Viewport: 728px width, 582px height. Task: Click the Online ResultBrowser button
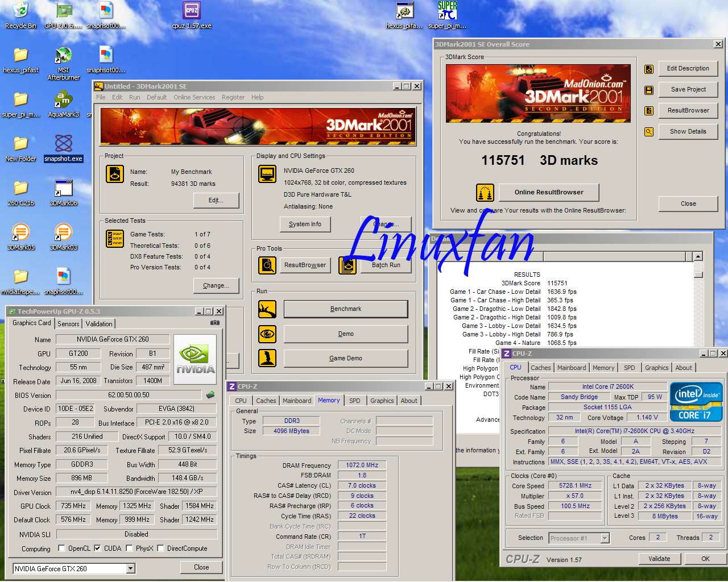(x=549, y=193)
